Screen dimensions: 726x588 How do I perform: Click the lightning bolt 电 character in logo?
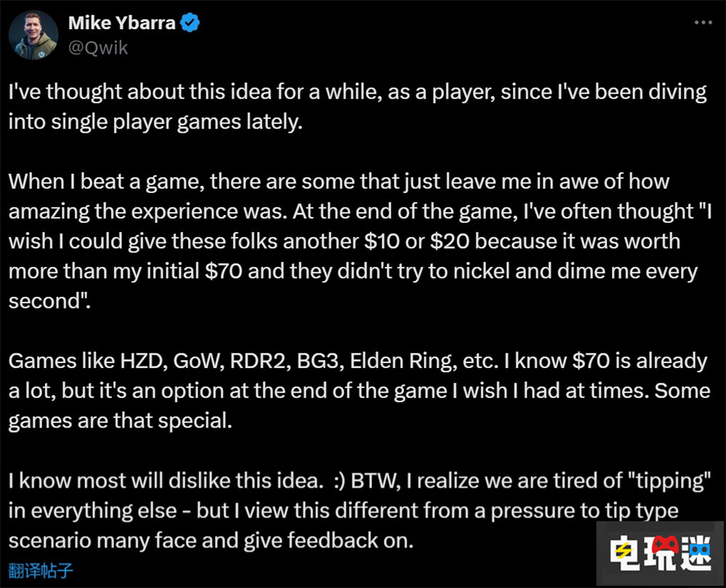pos(626,552)
